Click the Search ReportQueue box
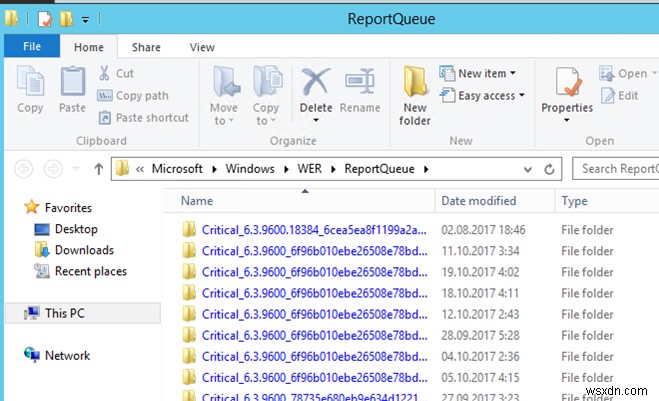The height and width of the screenshot is (401, 659). [615, 169]
